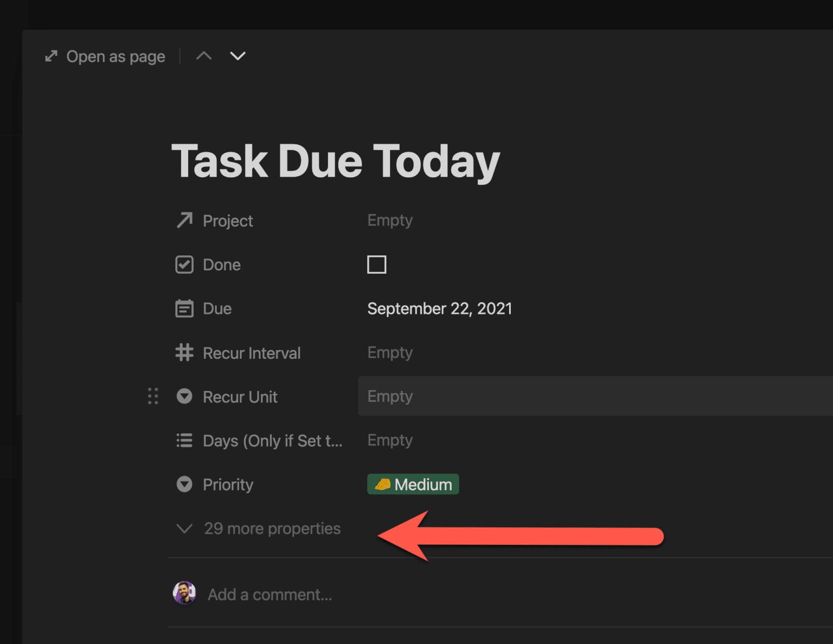Click the Recur Interval hash icon
The width and height of the screenshot is (833, 644).
coord(184,352)
